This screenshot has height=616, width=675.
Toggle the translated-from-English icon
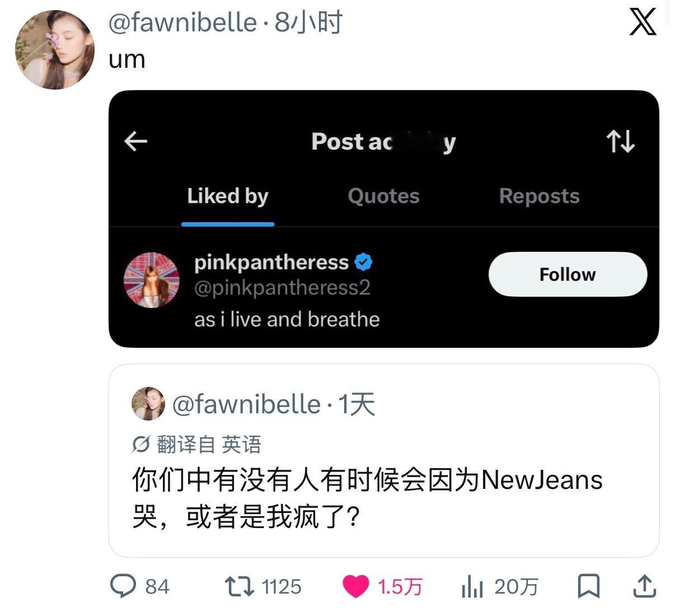point(140,444)
